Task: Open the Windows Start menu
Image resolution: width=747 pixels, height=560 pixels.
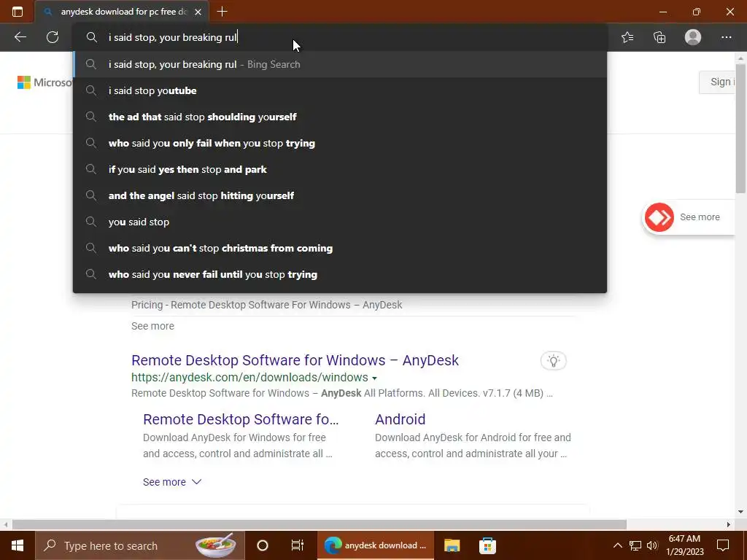Action: click(18, 545)
